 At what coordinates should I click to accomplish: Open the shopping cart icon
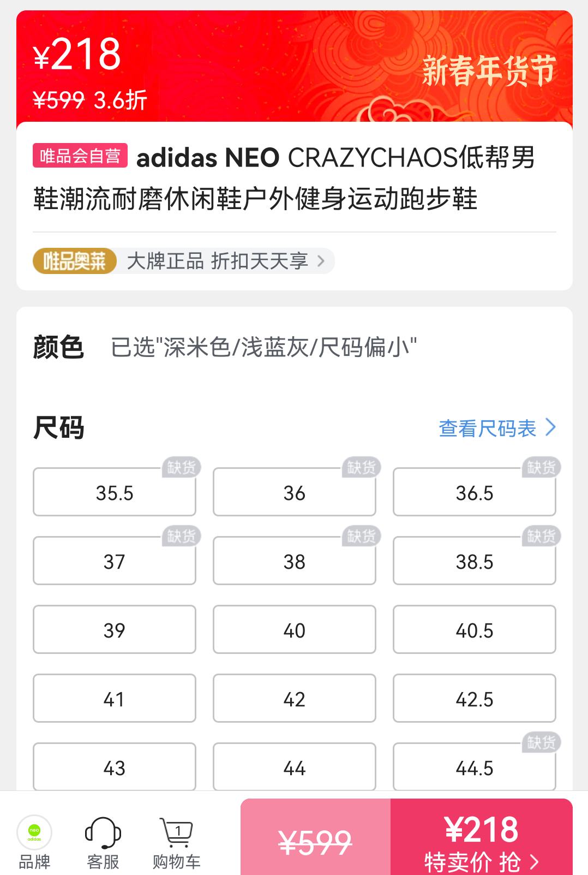click(x=177, y=833)
